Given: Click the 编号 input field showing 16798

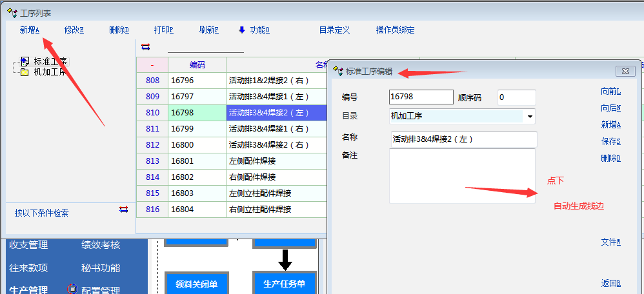Looking at the screenshot, I should coord(421,97).
